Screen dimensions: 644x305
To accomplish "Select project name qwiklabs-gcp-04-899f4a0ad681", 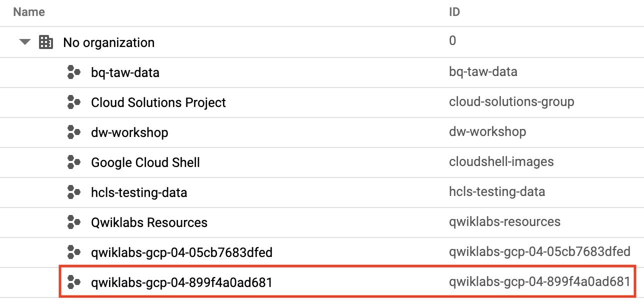I will pyautogui.click(x=181, y=282).
